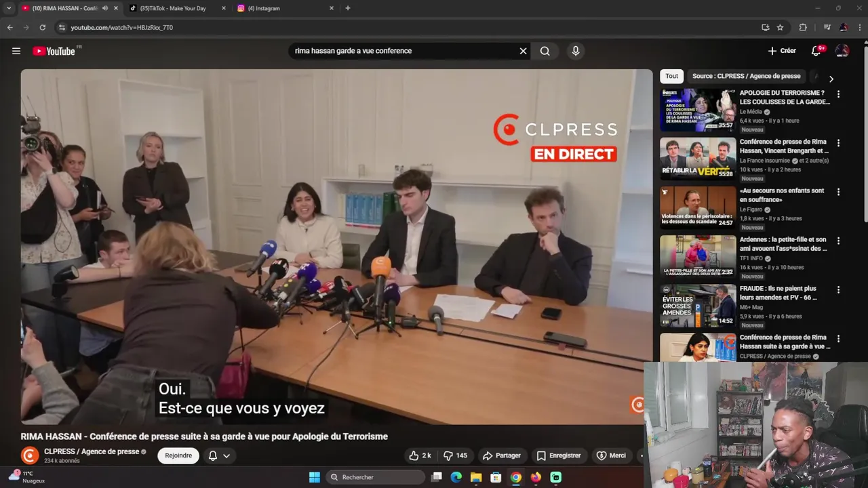Click the video player to pause

[x=336, y=247]
